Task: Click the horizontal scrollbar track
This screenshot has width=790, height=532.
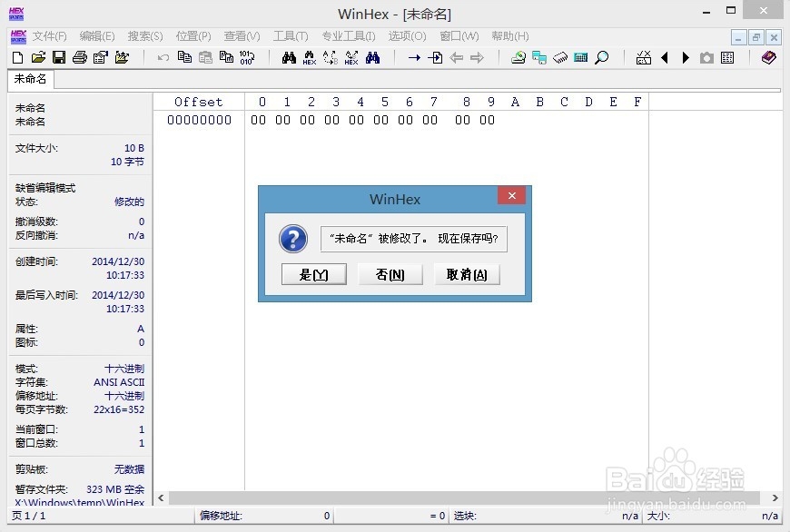Action: coord(464,498)
